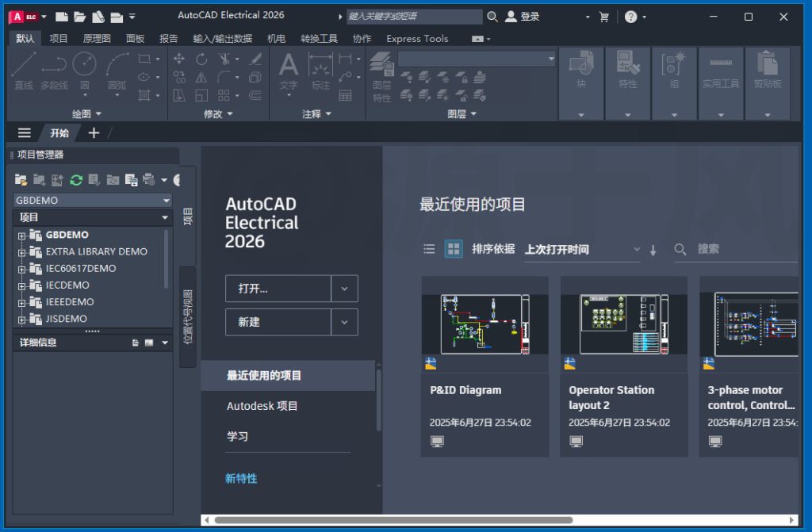This screenshot has height=532, width=812.
Task: Click the 登录 (Sign in) button
Action: click(522, 17)
